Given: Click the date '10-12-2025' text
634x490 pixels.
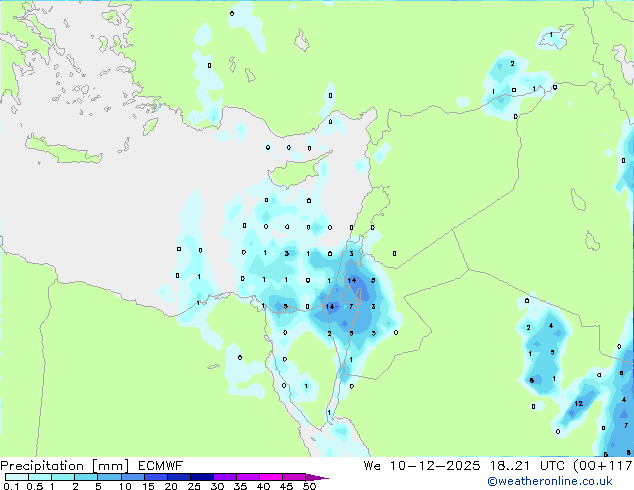Looking at the screenshot, I should 435,466.
